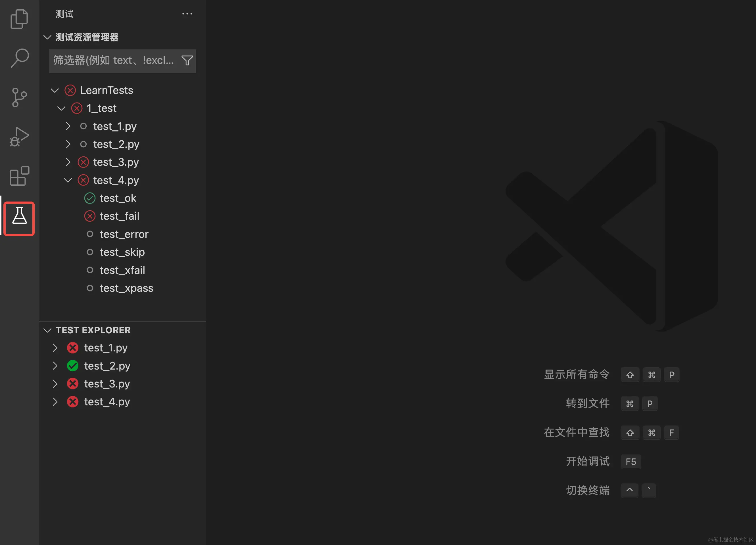The image size is (756, 545).
Task: Collapse the 测试资源管理器 section header
Action: pos(47,37)
